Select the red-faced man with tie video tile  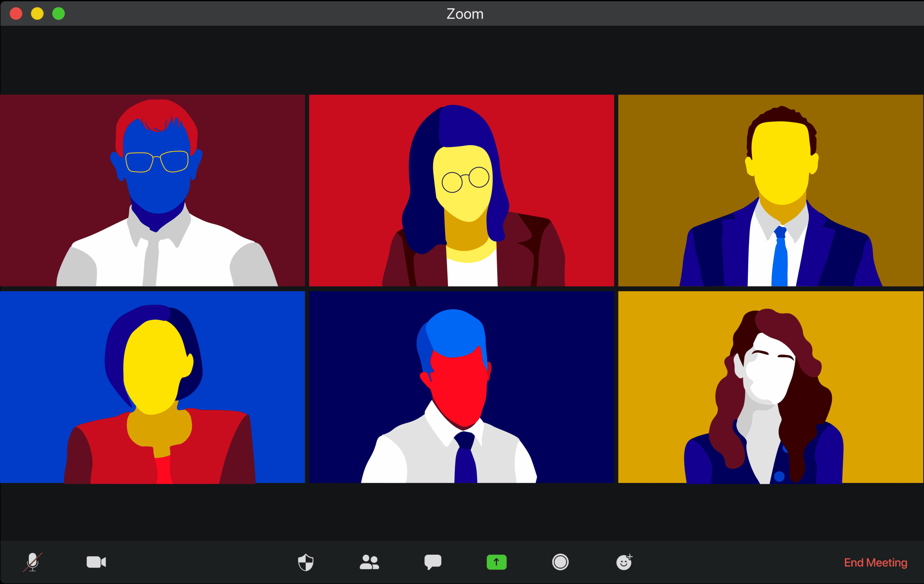point(461,387)
